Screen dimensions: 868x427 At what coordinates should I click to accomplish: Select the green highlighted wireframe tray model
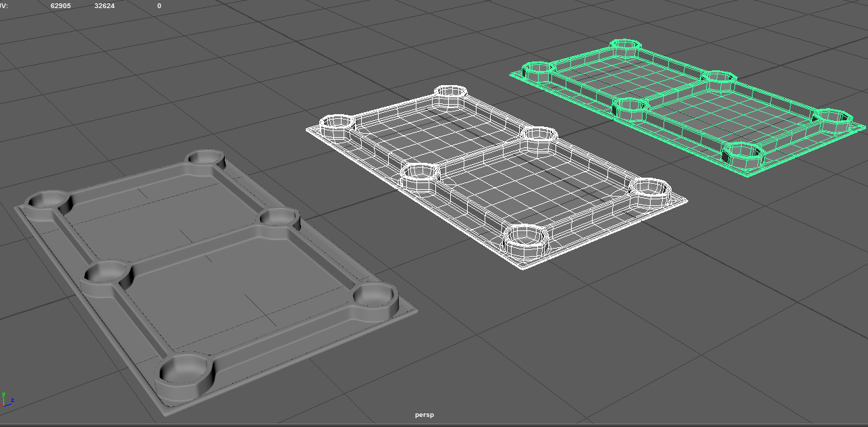687,108
